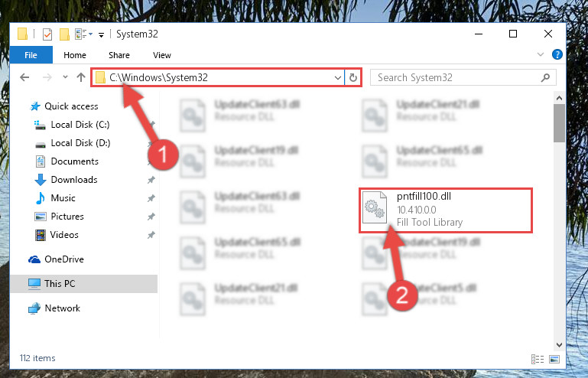Open the Share ribbon tab

(x=119, y=55)
